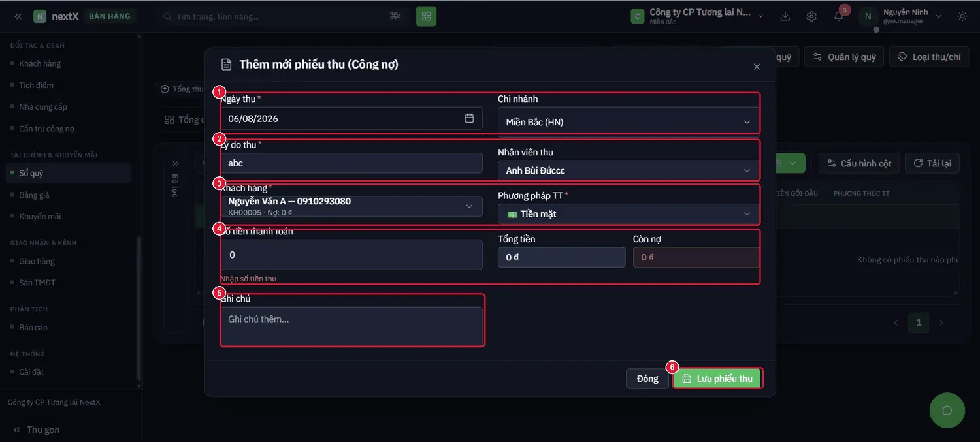The height and width of the screenshot is (442, 980).
Task: Open the Phương pháp TT Tiền mặt dropdown
Action: 628,213
